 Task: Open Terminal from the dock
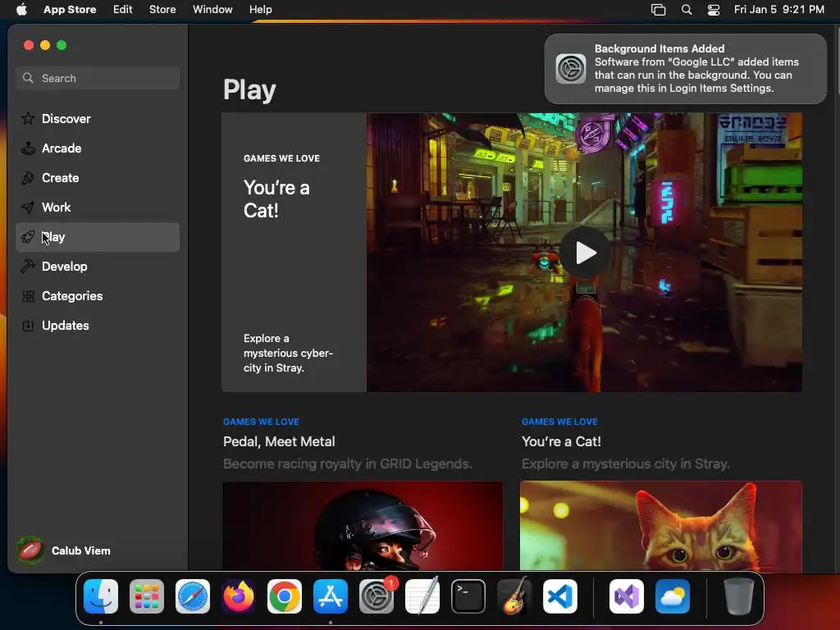click(x=468, y=596)
